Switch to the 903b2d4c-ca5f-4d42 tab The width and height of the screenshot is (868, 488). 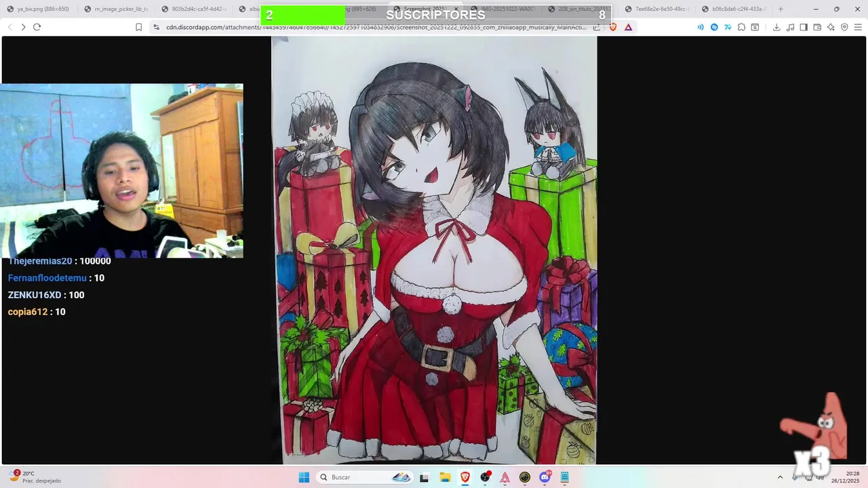click(x=193, y=9)
